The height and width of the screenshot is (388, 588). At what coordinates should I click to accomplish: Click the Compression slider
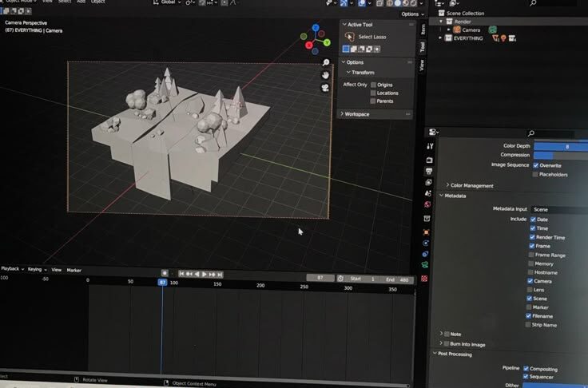[559, 155]
